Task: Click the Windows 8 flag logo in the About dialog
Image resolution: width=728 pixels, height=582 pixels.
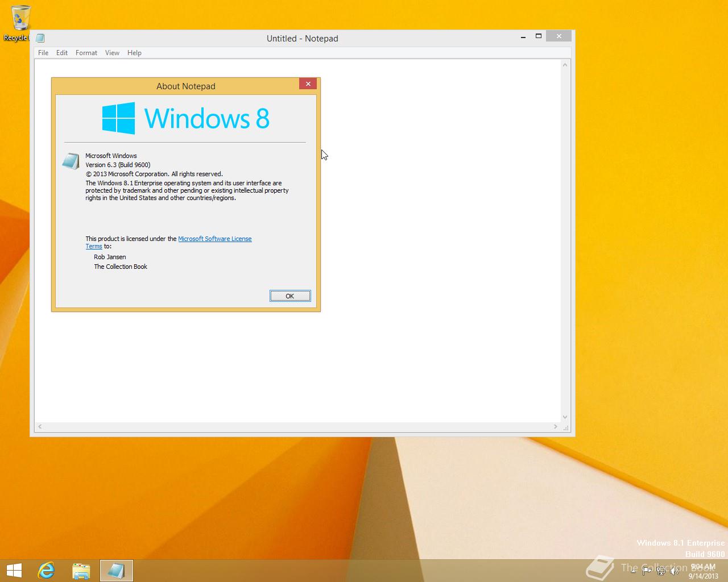Action: (119, 118)
